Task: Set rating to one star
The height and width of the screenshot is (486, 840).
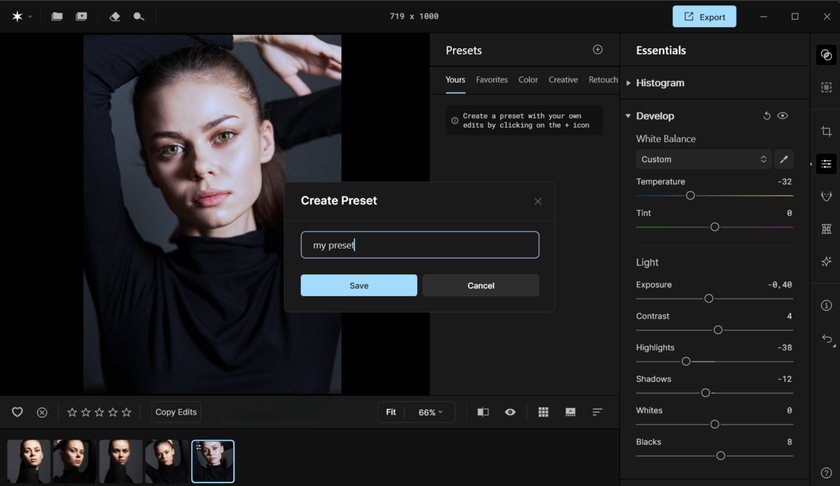Action: pos(72,412)
